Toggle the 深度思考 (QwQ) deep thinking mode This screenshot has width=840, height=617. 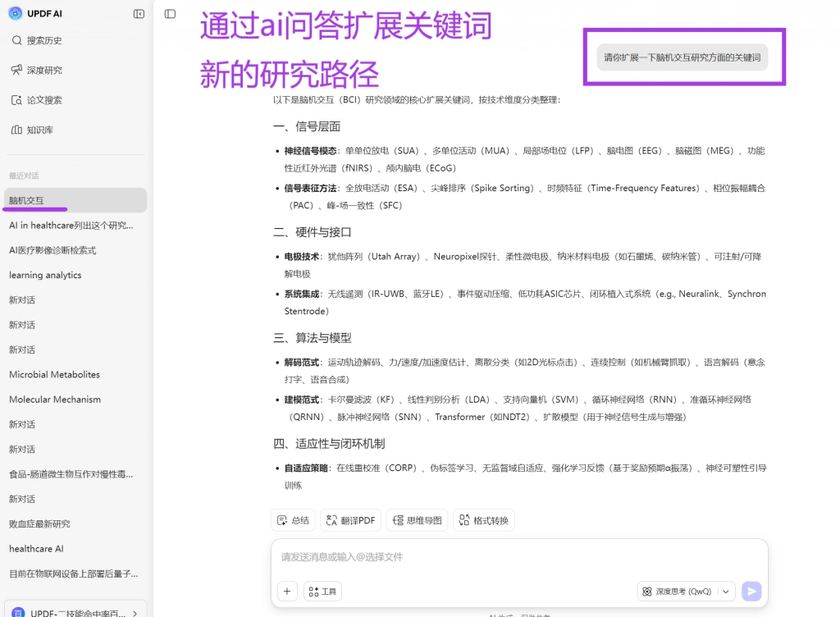677,592
